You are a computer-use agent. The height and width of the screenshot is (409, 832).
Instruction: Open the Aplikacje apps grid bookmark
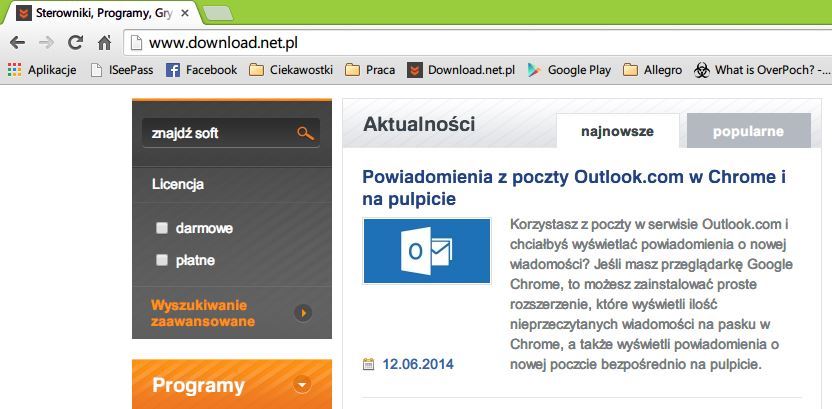pyautogui.click(x=42, y=70)
